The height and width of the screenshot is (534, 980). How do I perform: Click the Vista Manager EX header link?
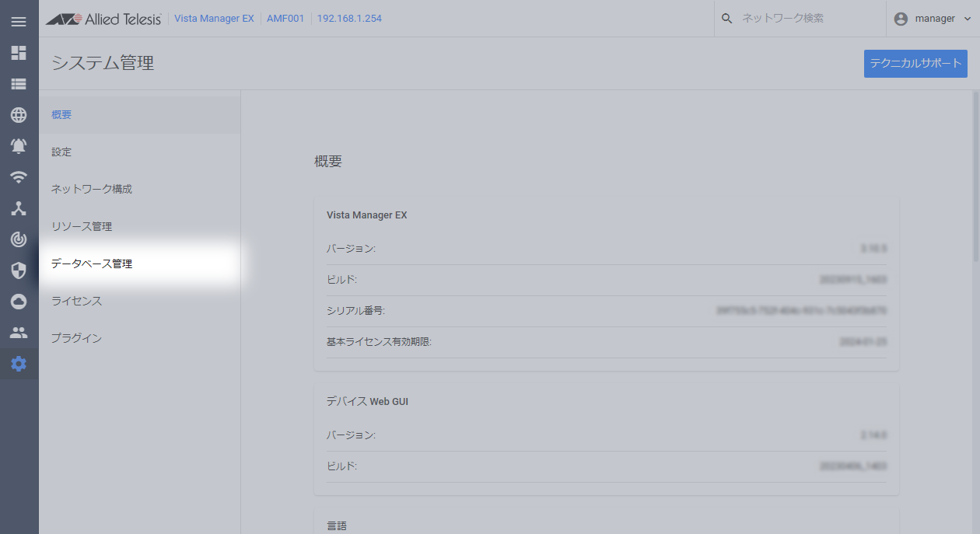[214, 19]
